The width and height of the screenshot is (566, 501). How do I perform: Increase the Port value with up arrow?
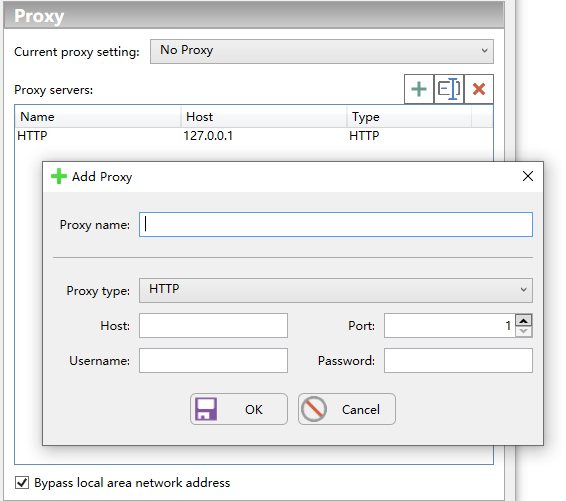pyautogui.click(x=524, y=320)
